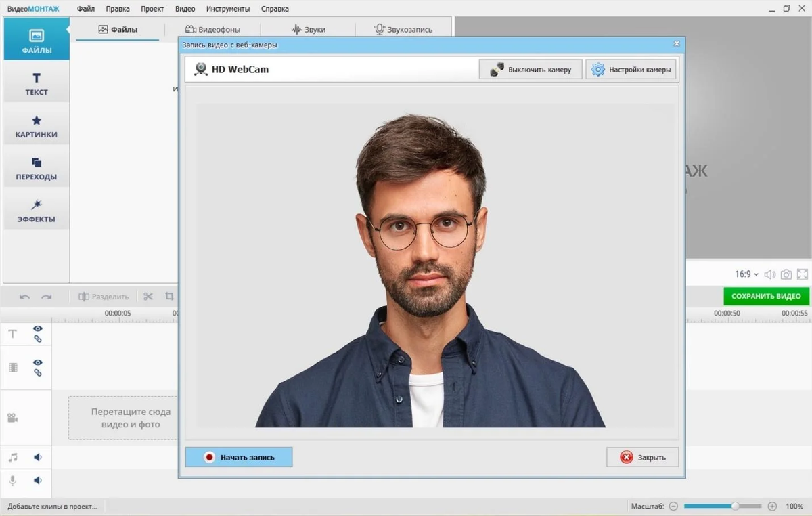Click the crop tool icon
This screenshot has height=516, width=812.
click(169, 297)
